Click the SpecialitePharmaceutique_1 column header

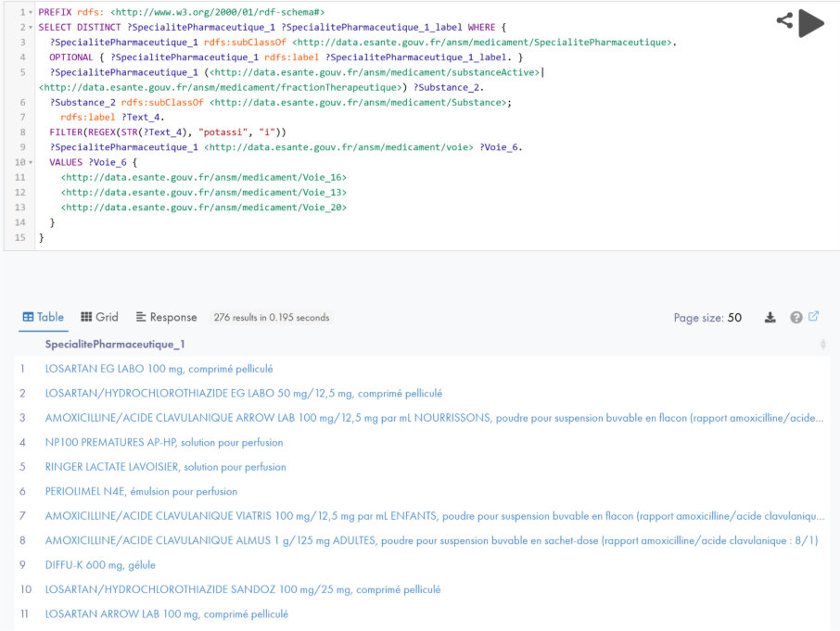tap(115, 345)
